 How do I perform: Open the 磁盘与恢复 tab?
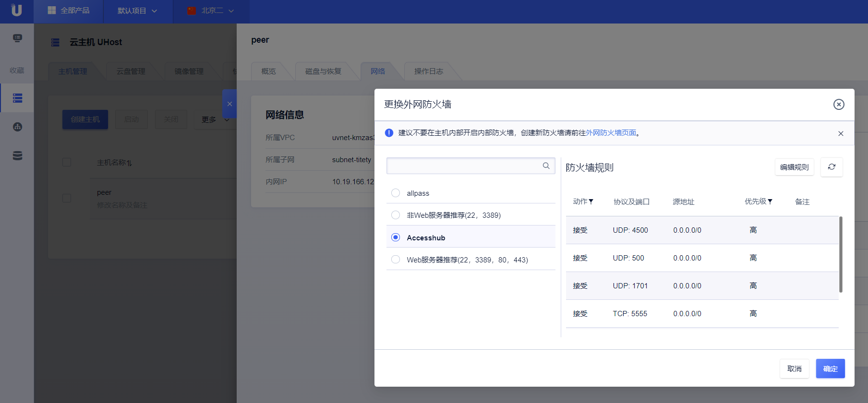coord(323,71)
